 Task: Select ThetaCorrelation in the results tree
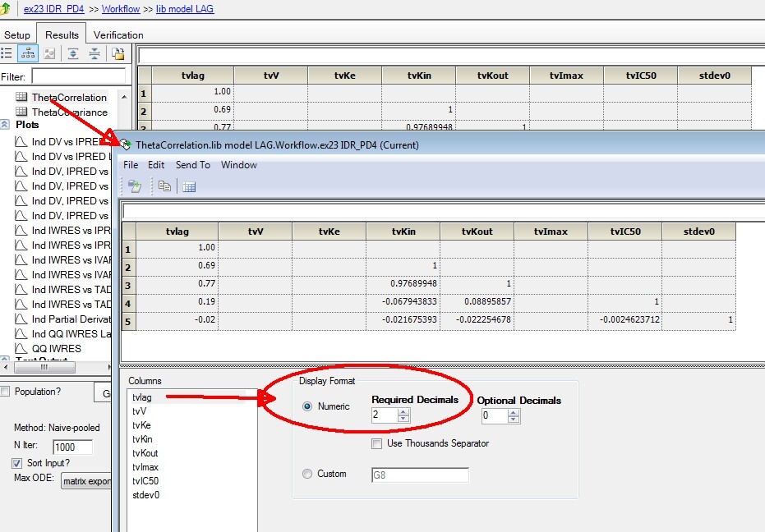69,97
